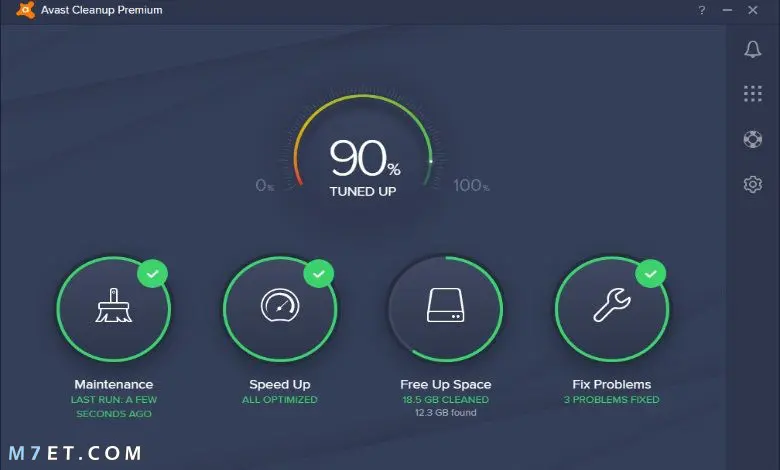The height and width of the screenshot is (470, 780).
Task: Open the Fix Problems label
Action: [612, 384]
